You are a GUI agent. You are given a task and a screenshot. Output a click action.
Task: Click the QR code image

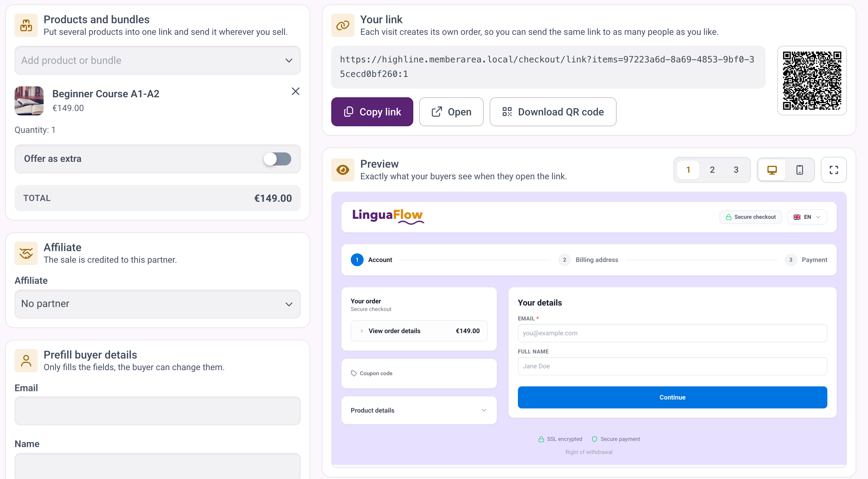tap(812, 81)
